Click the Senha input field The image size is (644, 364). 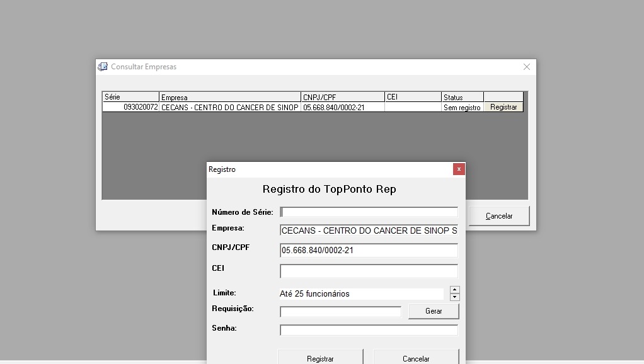[369, 330]
